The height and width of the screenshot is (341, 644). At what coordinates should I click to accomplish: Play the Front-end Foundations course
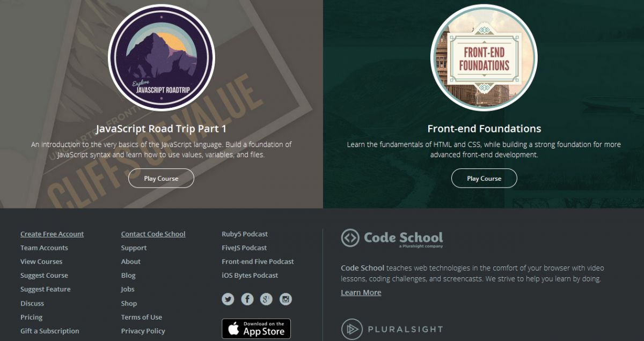click(484, 179)
